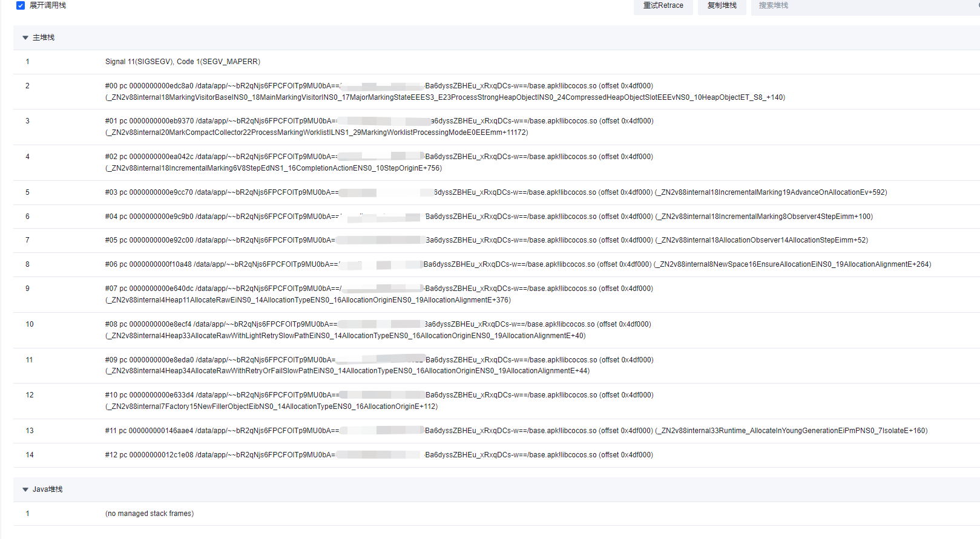Select stack frame #07 pc 0000000000e640dc
980x539 pixels.
(496, 295)
